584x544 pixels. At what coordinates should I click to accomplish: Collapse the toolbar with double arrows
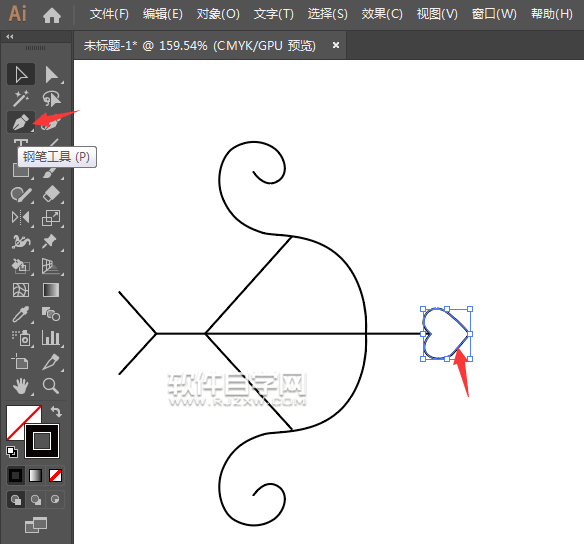pos(10,36)
